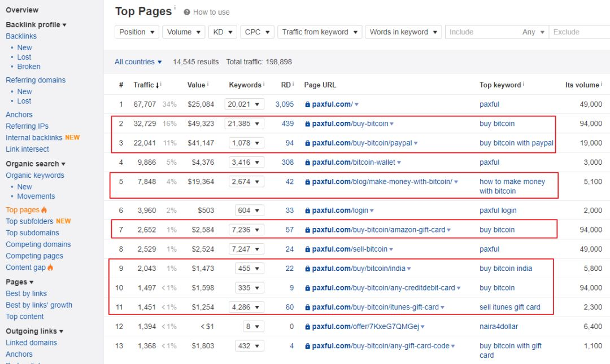Open Backlinks in the sidebar
The height and width of the screenshot is (364, 610).
coord(21,36)
